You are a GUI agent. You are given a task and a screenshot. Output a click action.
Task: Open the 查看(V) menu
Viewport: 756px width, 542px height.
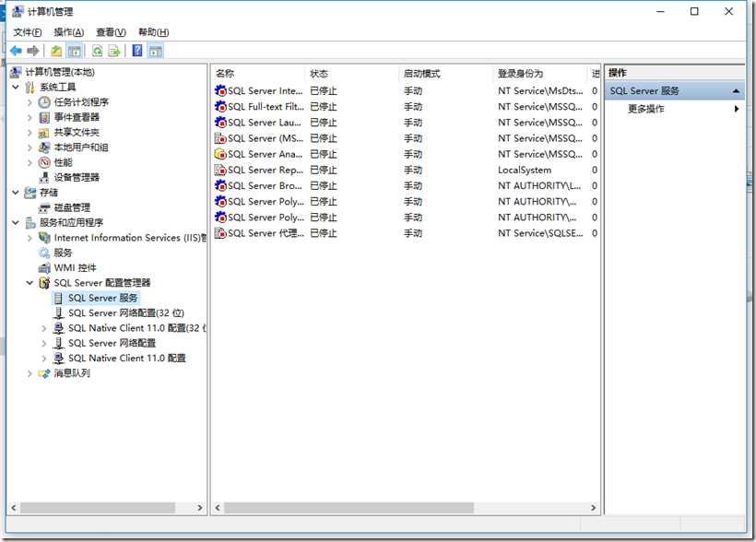point(111,32)
